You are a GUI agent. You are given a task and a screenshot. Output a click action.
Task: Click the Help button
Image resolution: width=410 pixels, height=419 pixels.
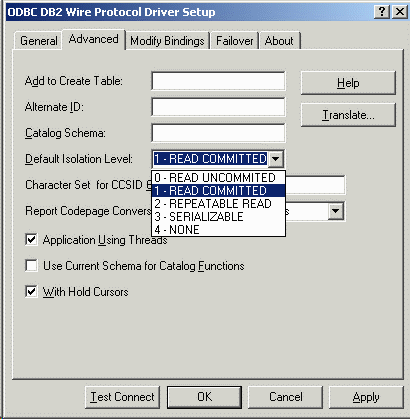coord(348,83)
